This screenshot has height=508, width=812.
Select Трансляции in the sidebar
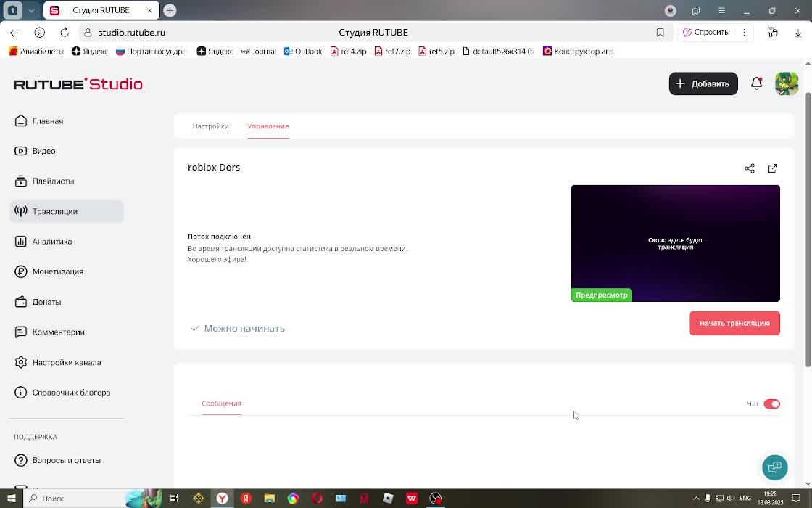(66, 211)
